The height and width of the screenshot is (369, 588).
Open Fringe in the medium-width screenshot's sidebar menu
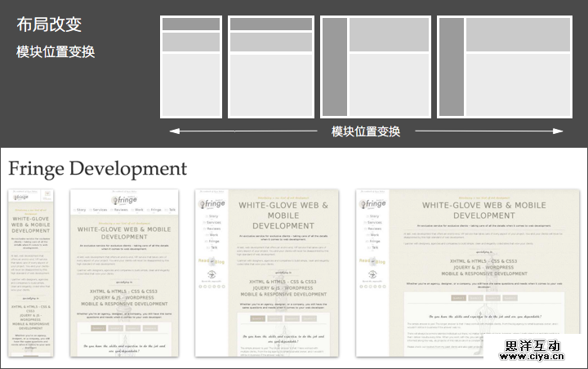[212, 242]
